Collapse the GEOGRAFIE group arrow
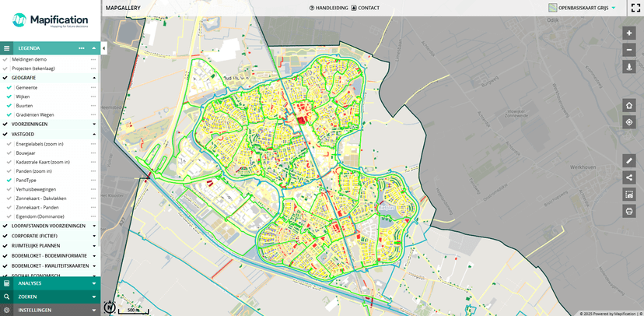 pos(94,78)
